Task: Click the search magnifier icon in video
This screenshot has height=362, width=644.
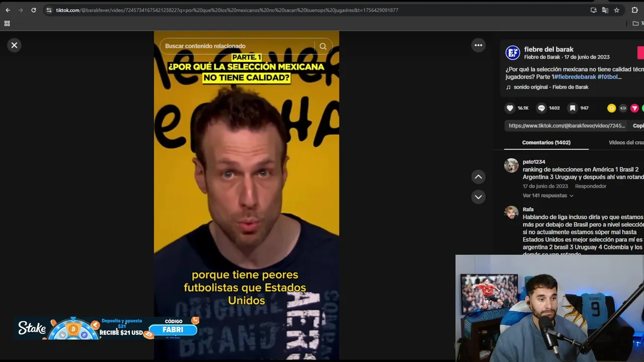Action: point(323,46)
